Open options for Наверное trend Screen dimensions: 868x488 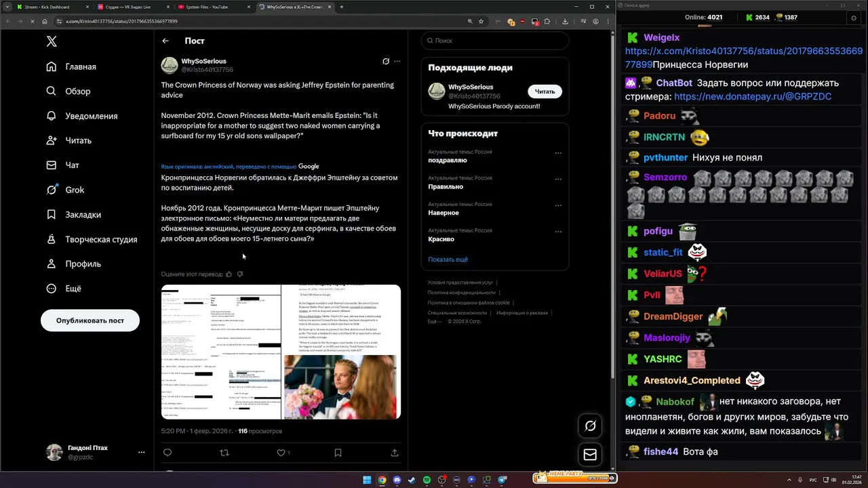558,205
